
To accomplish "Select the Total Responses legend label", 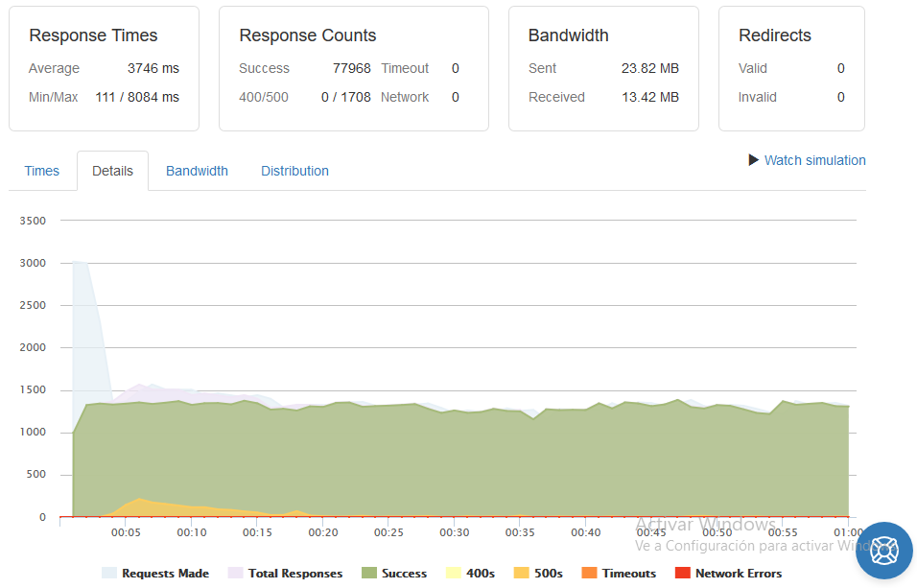I will tap(295, 574).
